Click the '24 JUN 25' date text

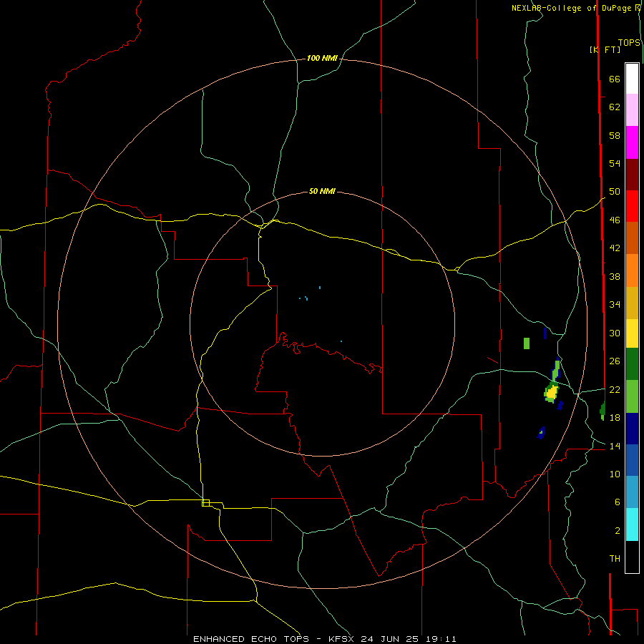tap(390, 639)
